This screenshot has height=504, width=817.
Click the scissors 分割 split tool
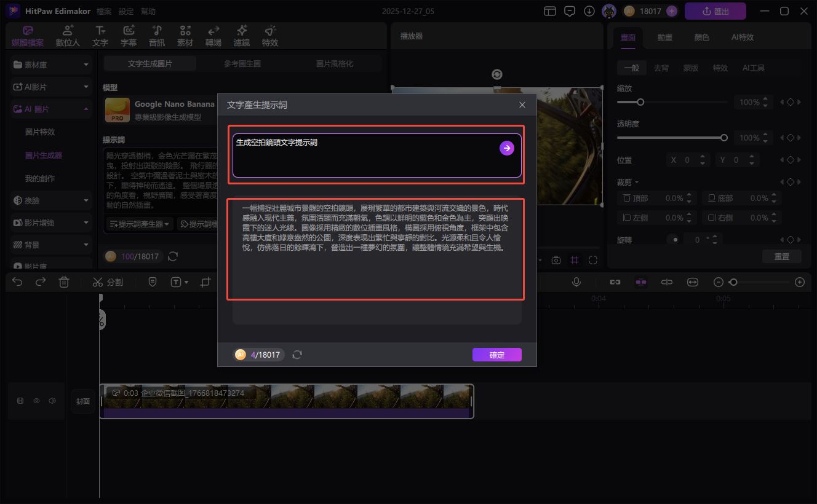(x=108, y=282)
